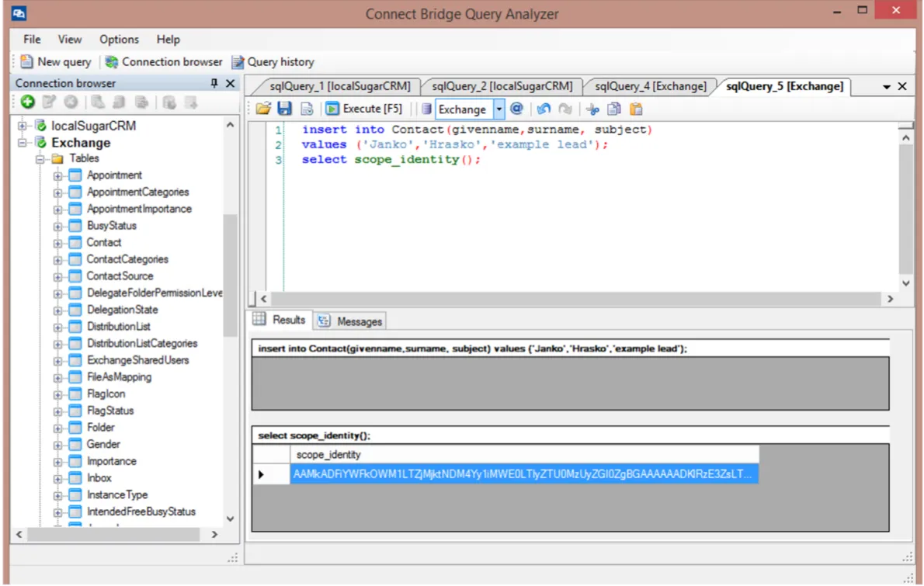
Task: Expand the Appointment table node
Action: (x=57, y=175)
